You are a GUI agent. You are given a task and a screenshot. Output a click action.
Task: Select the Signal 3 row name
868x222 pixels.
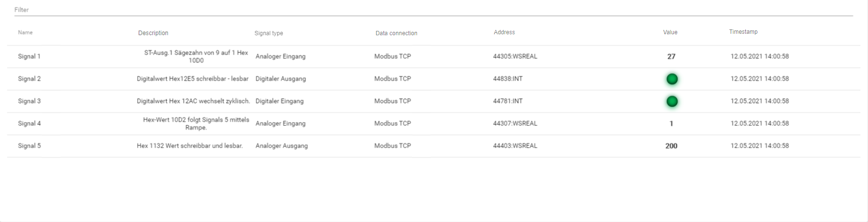(29, 101)
